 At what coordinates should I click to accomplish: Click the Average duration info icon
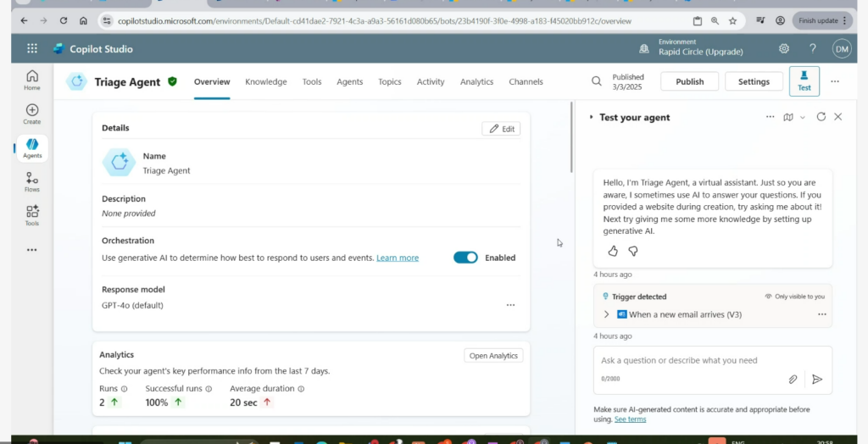(x=301, y=389)
